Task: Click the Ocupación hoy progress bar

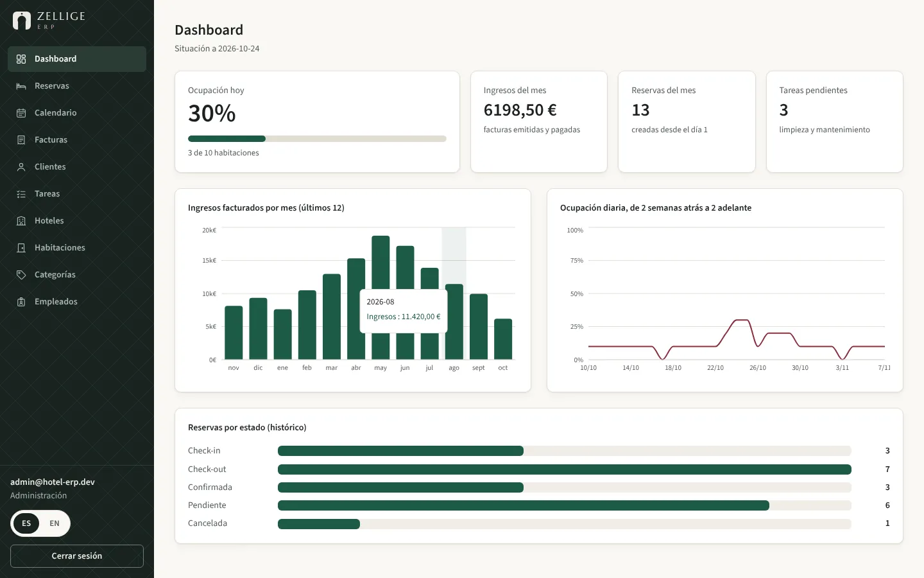Action: point(317,139)
